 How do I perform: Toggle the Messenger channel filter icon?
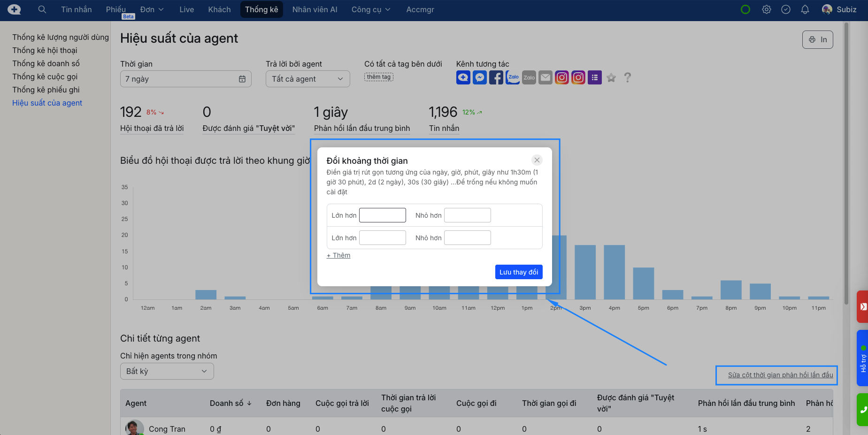click(x=479, y=77)
